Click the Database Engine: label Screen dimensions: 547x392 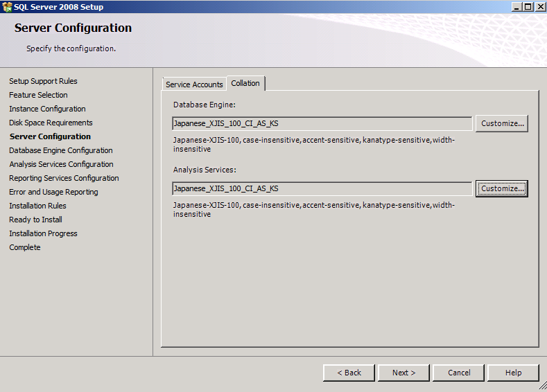click(x=205, y=105)
